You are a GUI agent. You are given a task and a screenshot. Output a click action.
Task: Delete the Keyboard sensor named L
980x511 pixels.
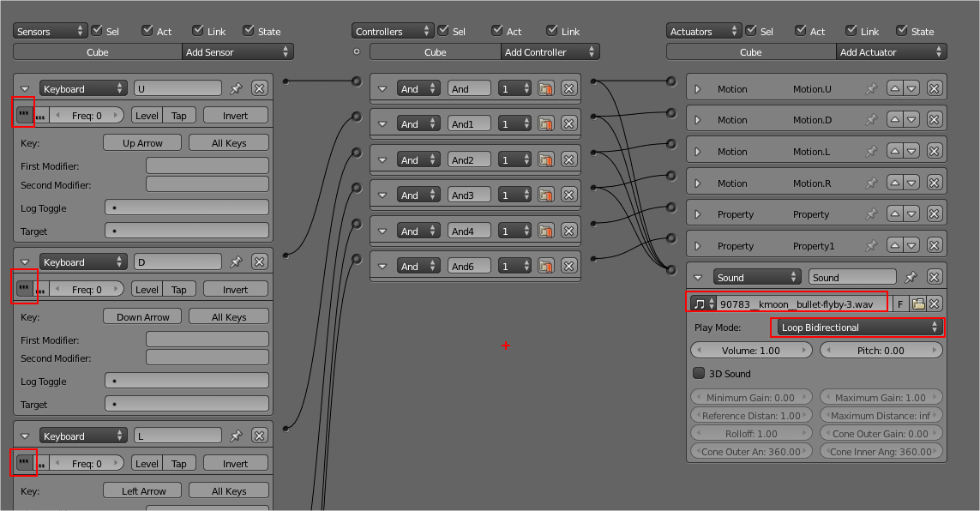260,436
